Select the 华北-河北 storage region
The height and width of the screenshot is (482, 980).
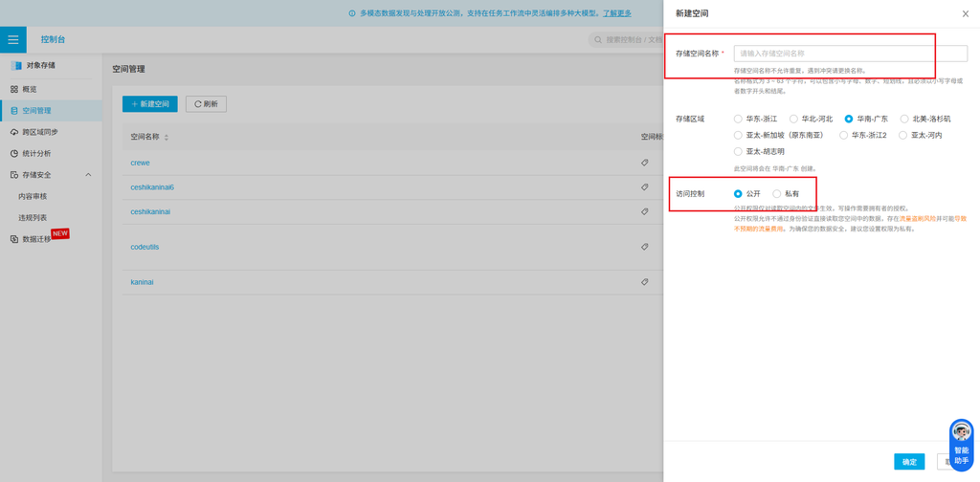[x=793, y=119]
